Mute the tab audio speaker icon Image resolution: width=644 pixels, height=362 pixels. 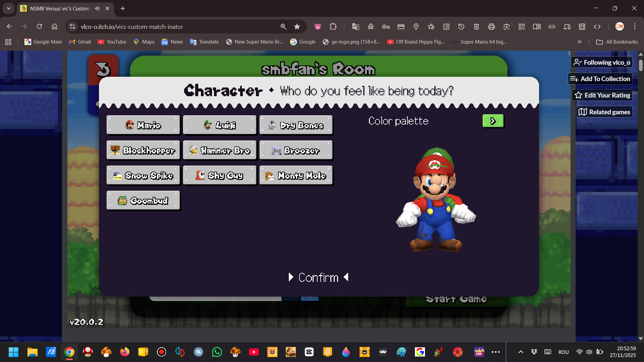click(x=97, y=8)
